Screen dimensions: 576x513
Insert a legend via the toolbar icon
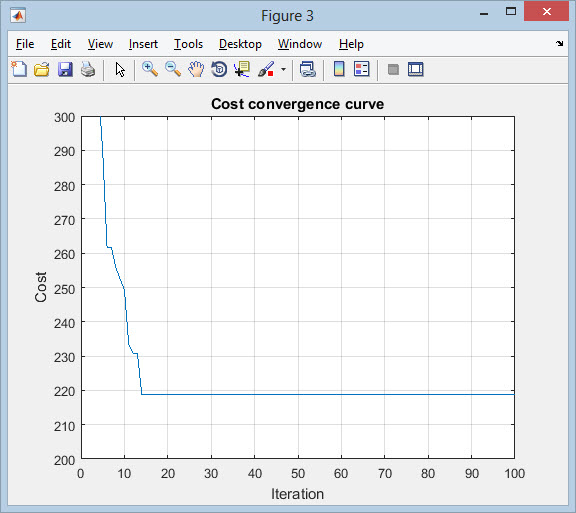click(x=361, y=69)
